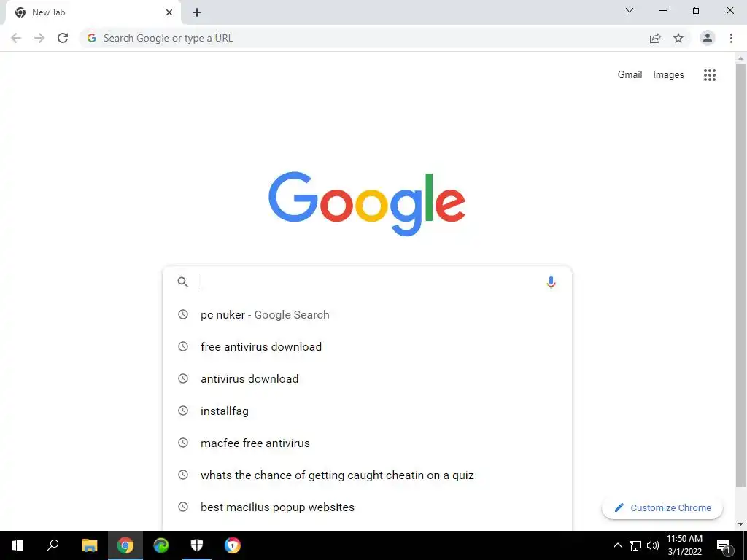
Task: Reload the page with the refresh icon
Action: coord(63,38)
